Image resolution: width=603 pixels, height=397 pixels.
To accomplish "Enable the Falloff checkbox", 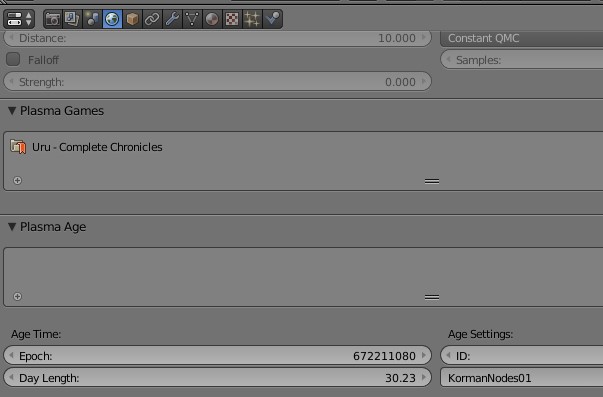I will (13, 60).
